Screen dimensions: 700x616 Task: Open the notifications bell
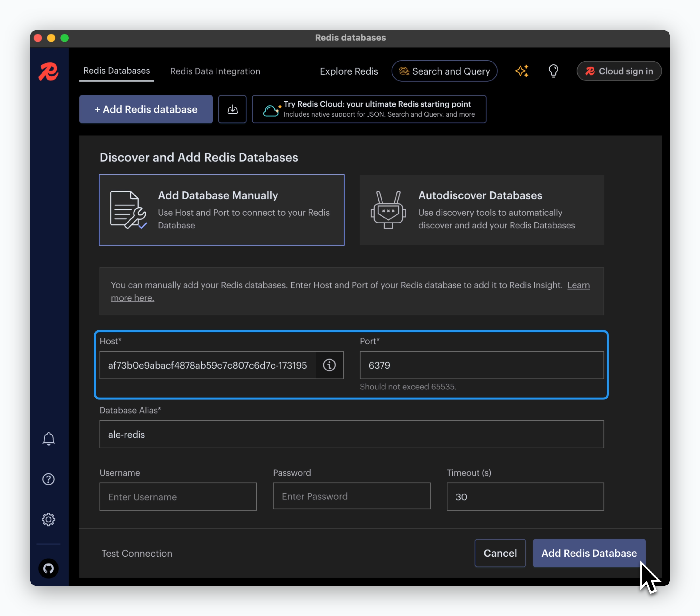pyautogui.click(x=49, y=439)
